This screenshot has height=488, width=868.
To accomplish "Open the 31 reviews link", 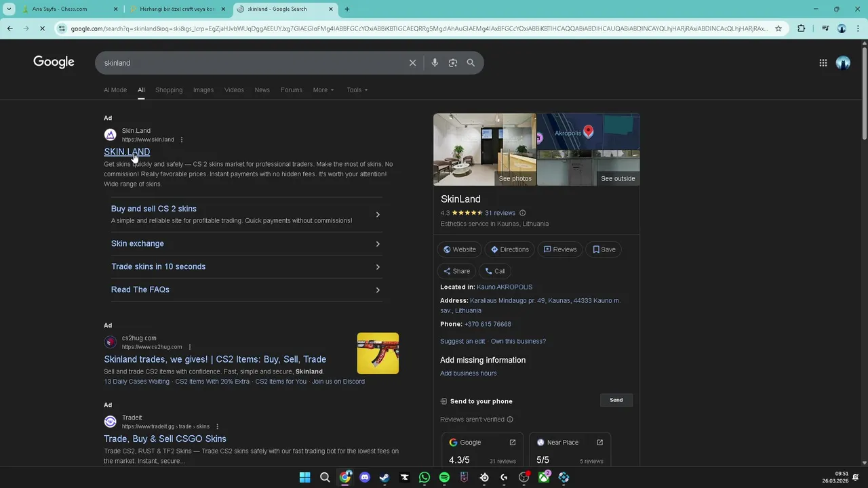I will coord(500,213).
